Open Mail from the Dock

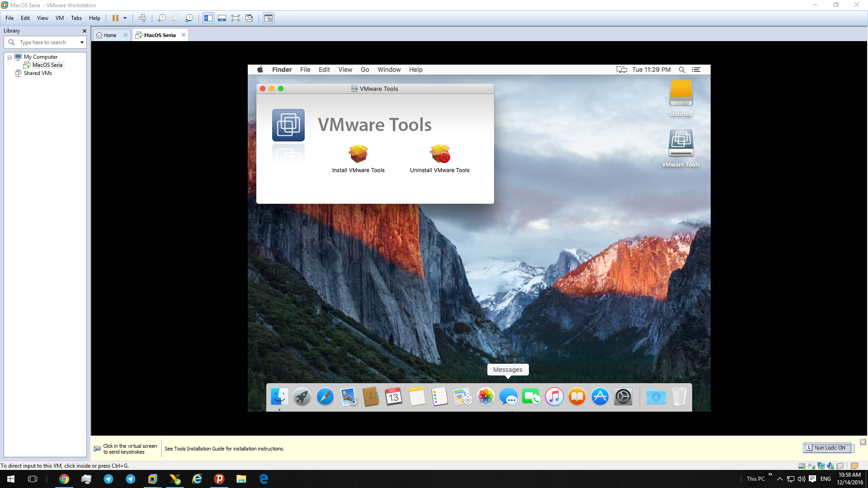348,397
